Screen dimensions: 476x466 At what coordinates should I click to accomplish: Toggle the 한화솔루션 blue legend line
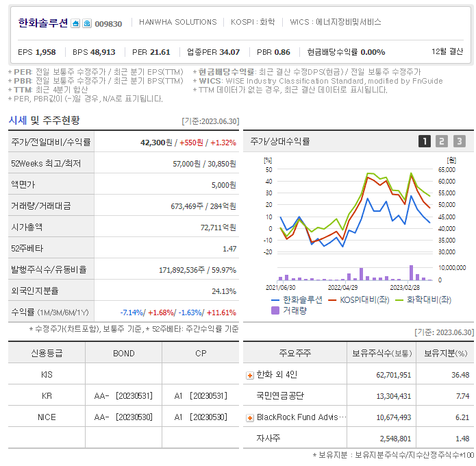point(297,300)
